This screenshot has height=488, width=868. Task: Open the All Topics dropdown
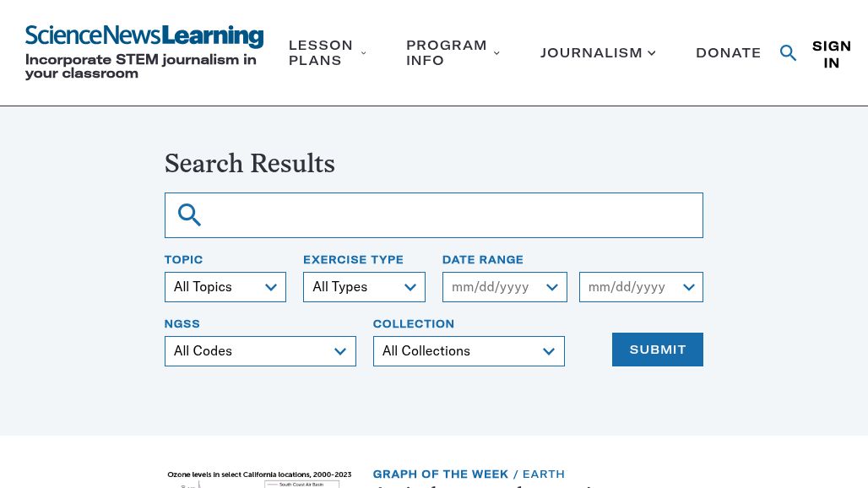(225, 287)
